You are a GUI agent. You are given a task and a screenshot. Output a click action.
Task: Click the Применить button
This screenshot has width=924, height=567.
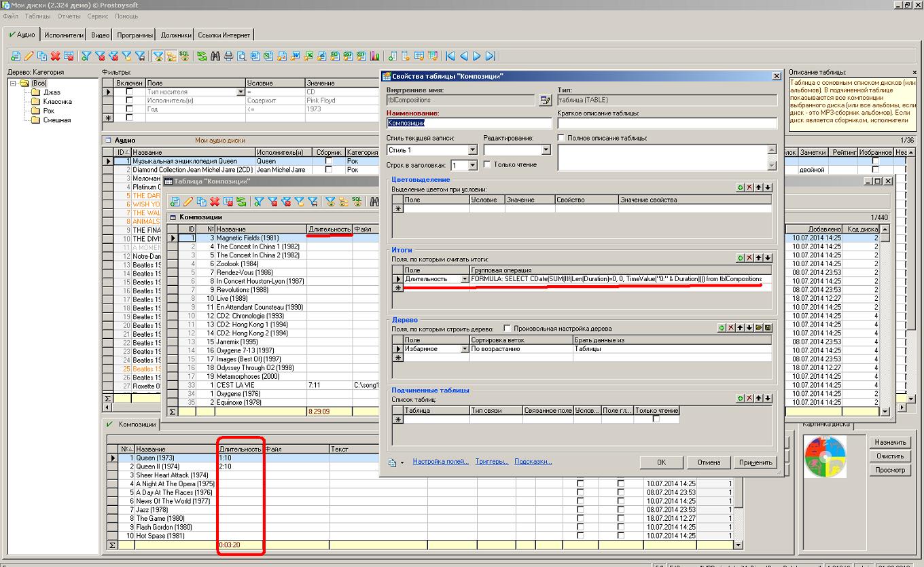click(756, 462)
